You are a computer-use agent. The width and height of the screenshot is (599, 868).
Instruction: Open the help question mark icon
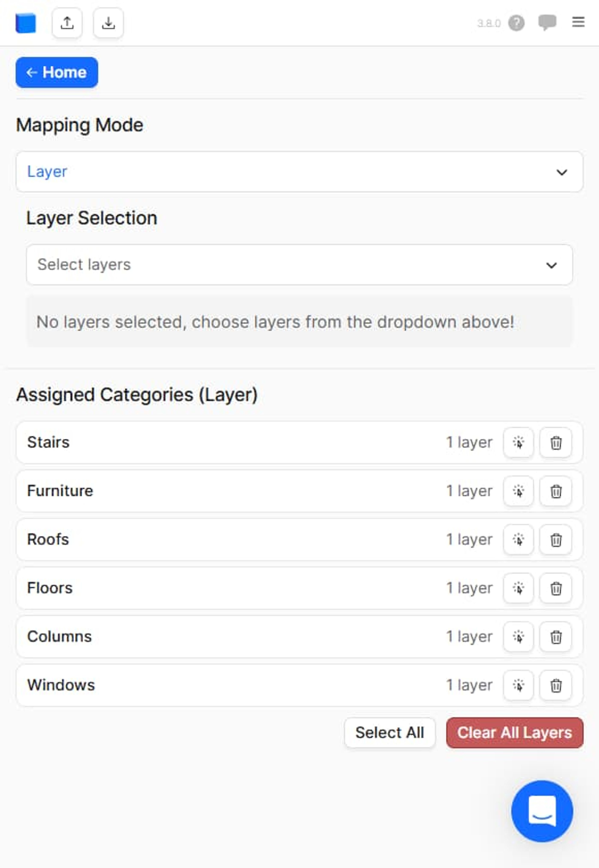tap(516, 23)
